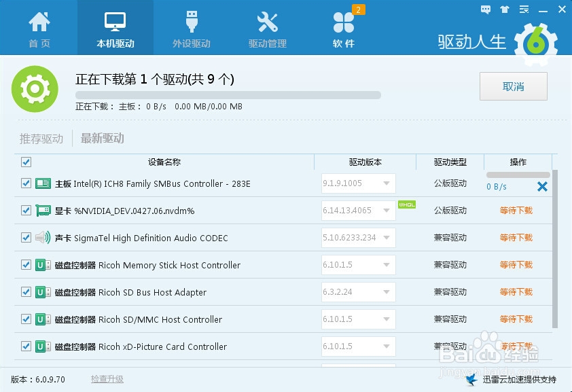This screenshot has height=392, width=572.
Task: Click 兼容驱动 type in SigmaTel row
Action: coord(450,238)
